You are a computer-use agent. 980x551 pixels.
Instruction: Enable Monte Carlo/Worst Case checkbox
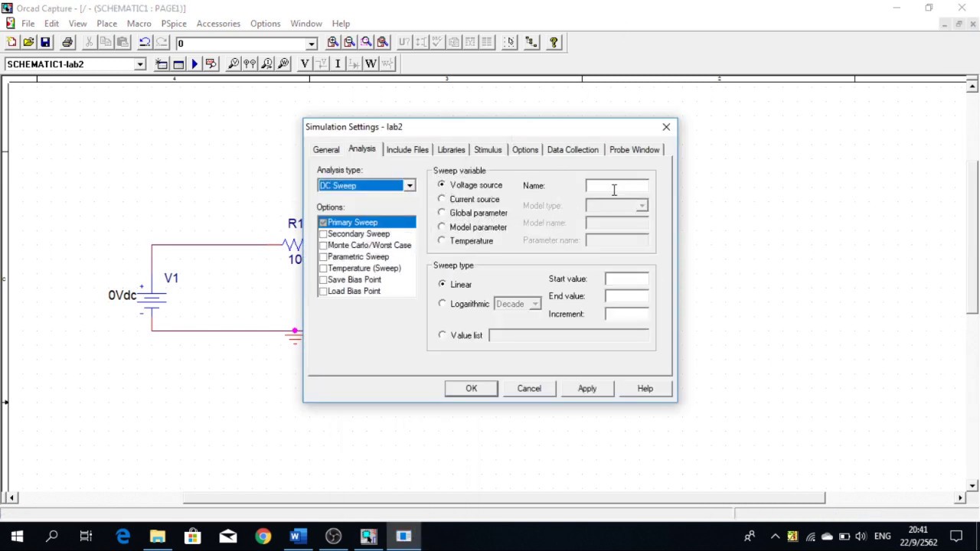click(x=323, y=246)
